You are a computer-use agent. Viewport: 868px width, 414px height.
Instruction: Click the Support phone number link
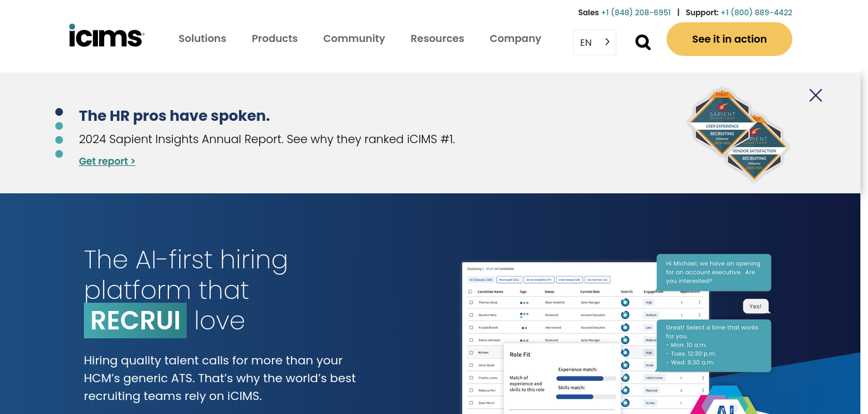click(x=756, y=12)
